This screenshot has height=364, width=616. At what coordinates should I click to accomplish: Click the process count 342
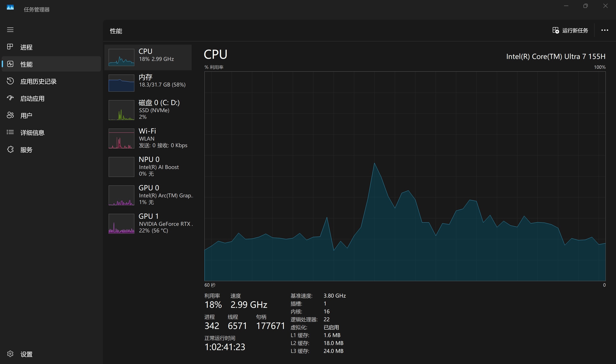(212, 326)
